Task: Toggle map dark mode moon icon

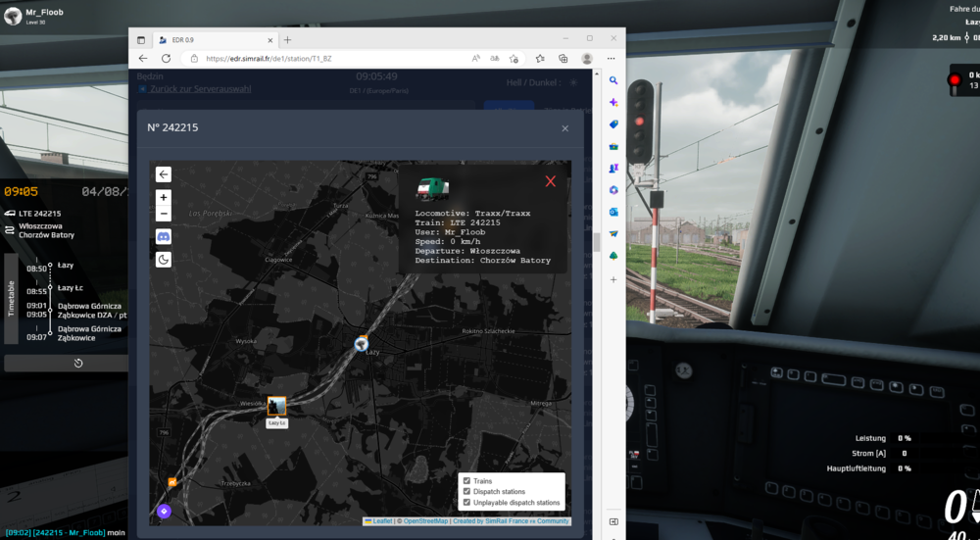Action: tap(164, 260)
